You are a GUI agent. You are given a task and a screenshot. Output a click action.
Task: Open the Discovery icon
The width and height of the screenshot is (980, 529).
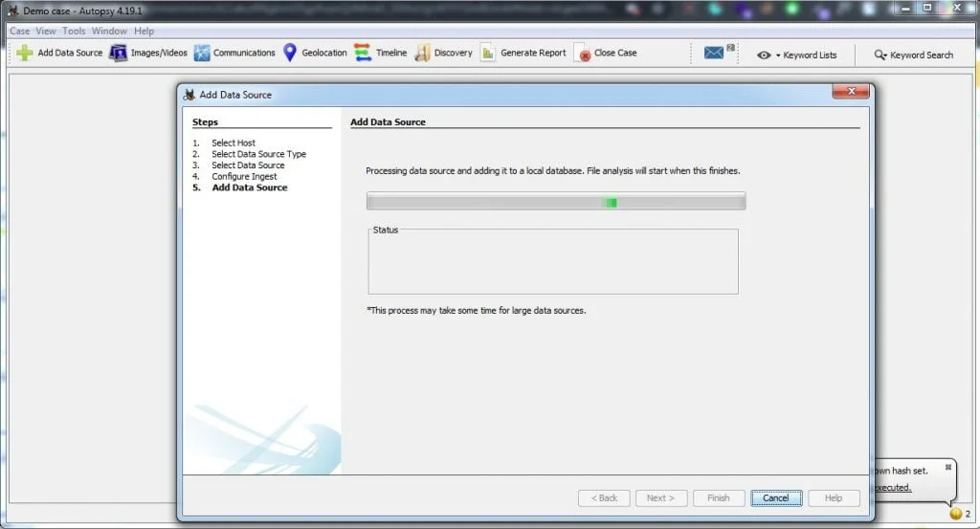pos(422,53)
